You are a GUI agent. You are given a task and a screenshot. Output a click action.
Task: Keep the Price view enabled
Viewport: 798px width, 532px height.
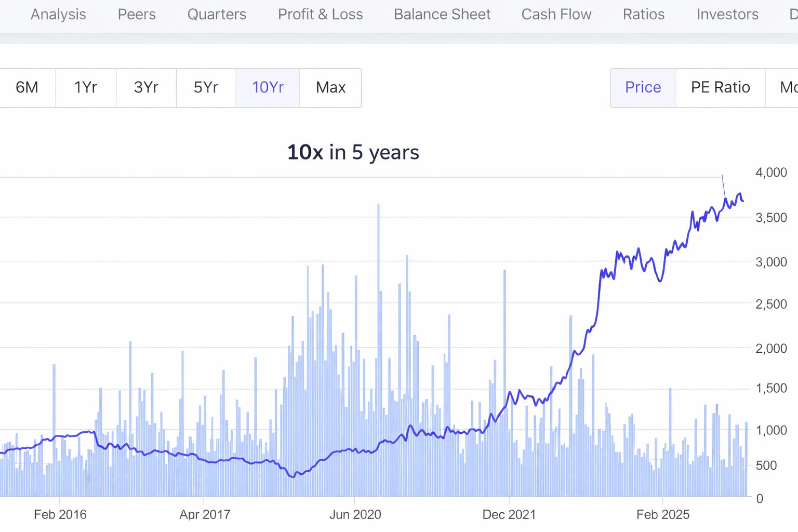point(643,88)
